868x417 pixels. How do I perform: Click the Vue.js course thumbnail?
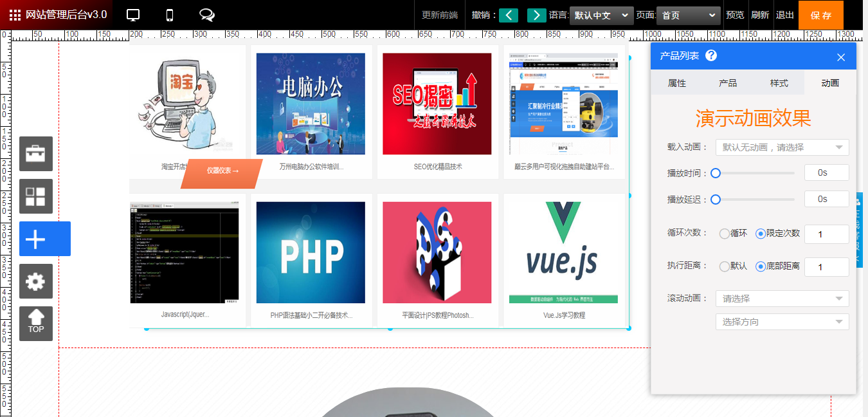563,251
